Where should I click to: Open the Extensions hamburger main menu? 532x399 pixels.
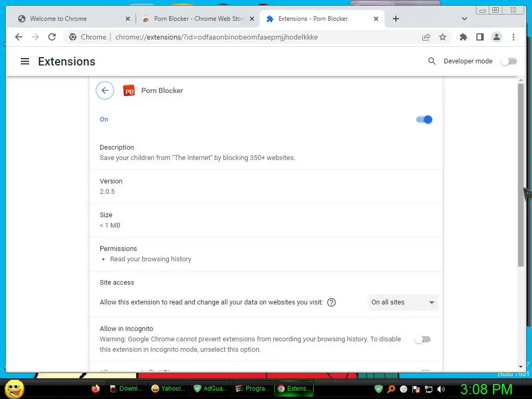(x=25, y=61)
